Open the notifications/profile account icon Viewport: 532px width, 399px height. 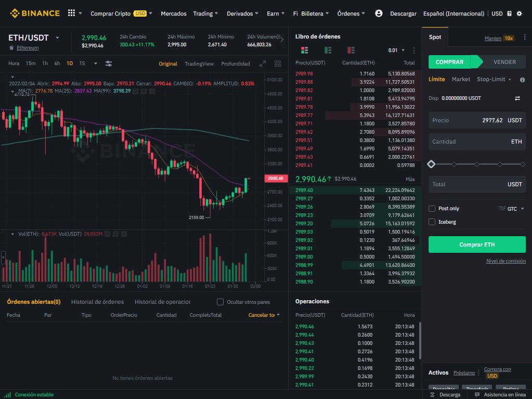[x=379, y=13]
